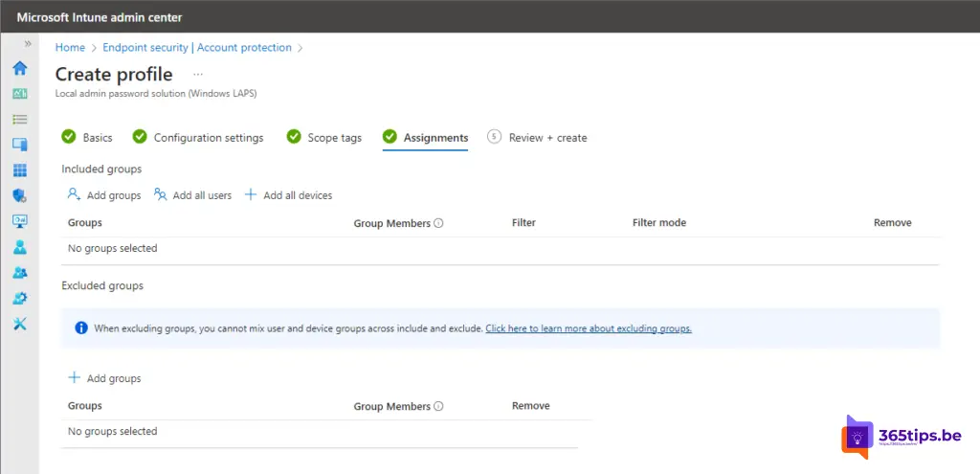Go to Review + create step

point(538,138)
